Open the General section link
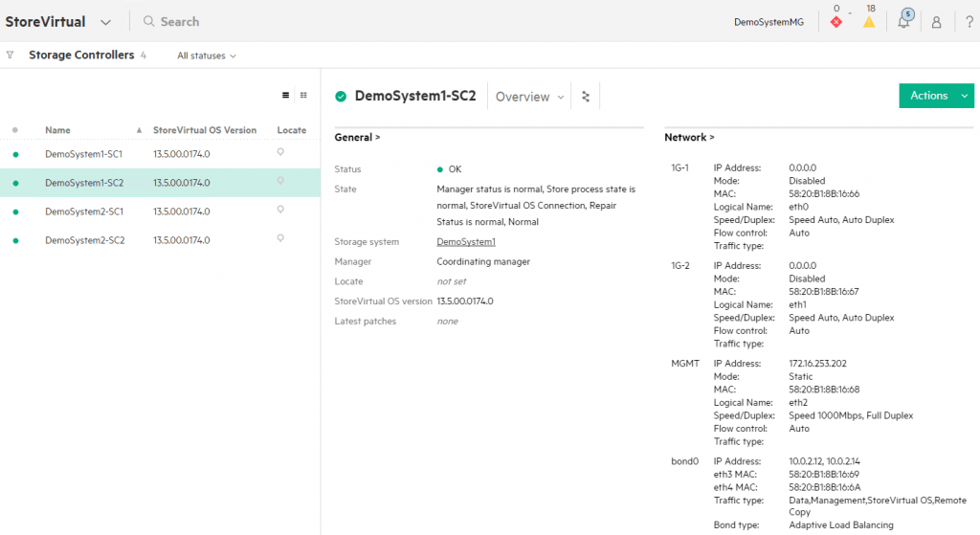This screenshot has height=535, width=980. [357, 137]
